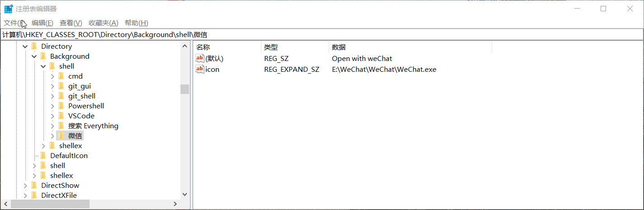This screenshot has width=644, height=210.
Task: Expand the git_gui key
Action: click(x=52, y=86)
